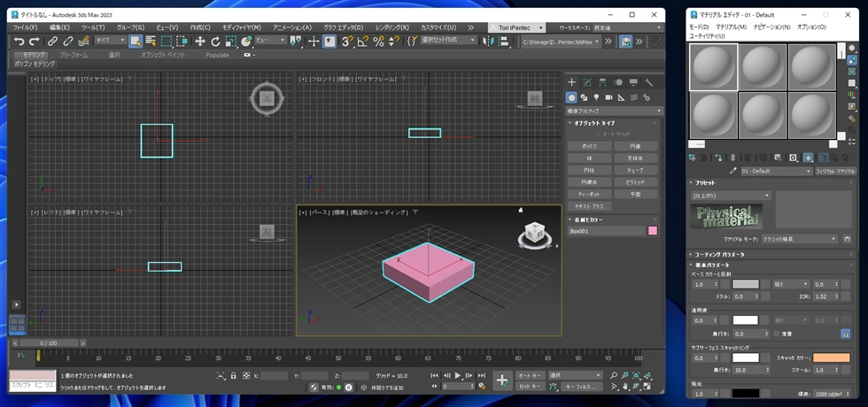
Task: Open the 選択セット作成 dropdown
Action: 448,41
